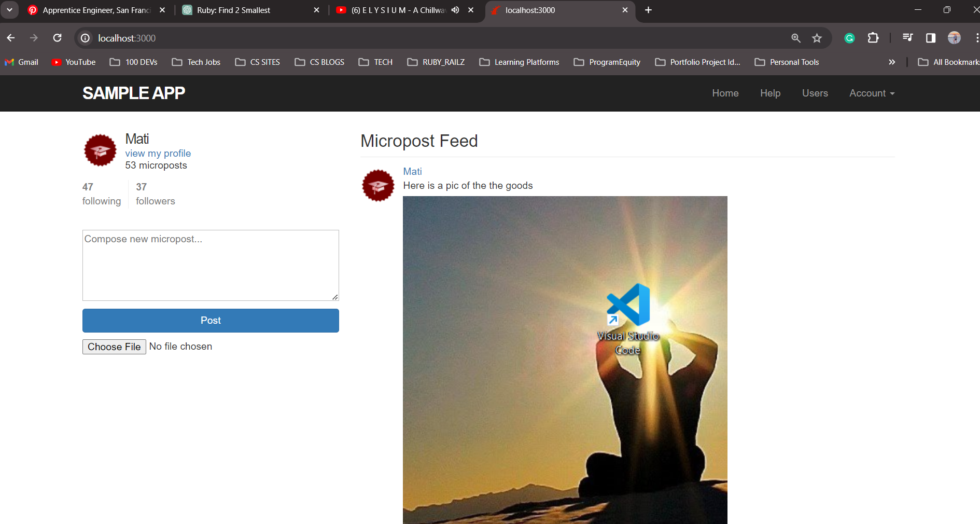Open the tab search dropdown arrow
The image size is (980, 524).
(x=9, y=10)
